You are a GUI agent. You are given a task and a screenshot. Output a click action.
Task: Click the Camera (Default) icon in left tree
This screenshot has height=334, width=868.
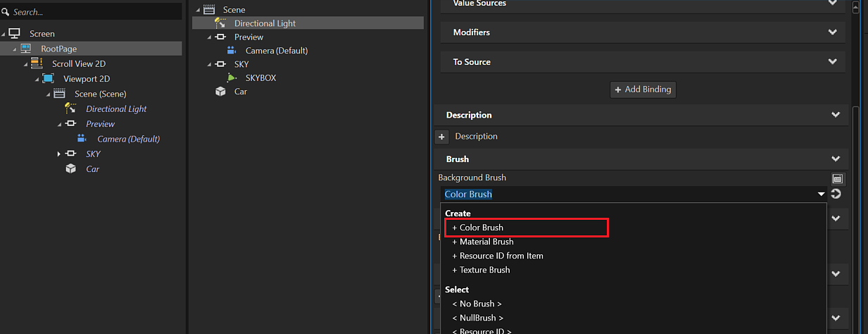click(82, 139)
